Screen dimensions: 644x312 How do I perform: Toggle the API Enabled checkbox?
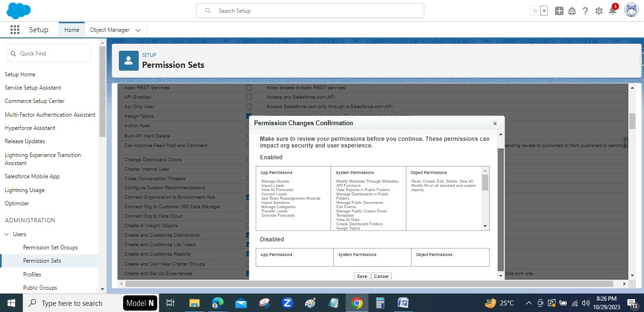coord(249,97)
